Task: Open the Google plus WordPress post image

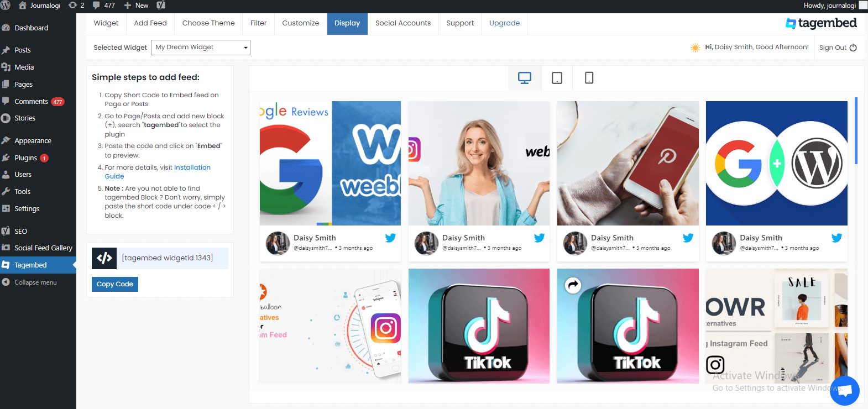Action: click(x=777, y=163)
